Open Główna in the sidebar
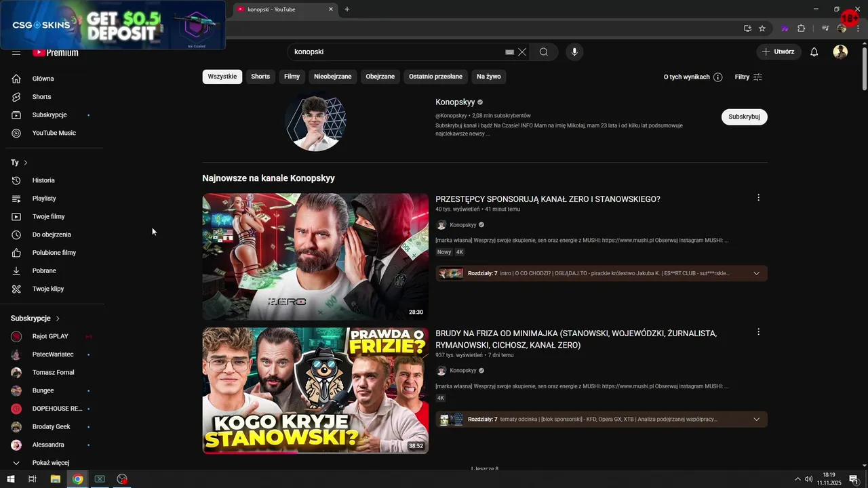 click(54, 79)
